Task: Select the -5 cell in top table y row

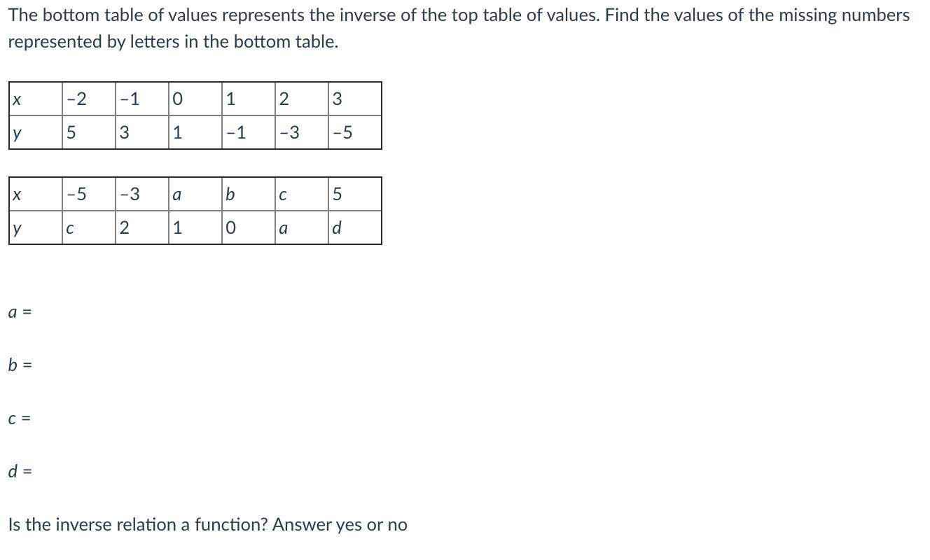Action: 355,132
